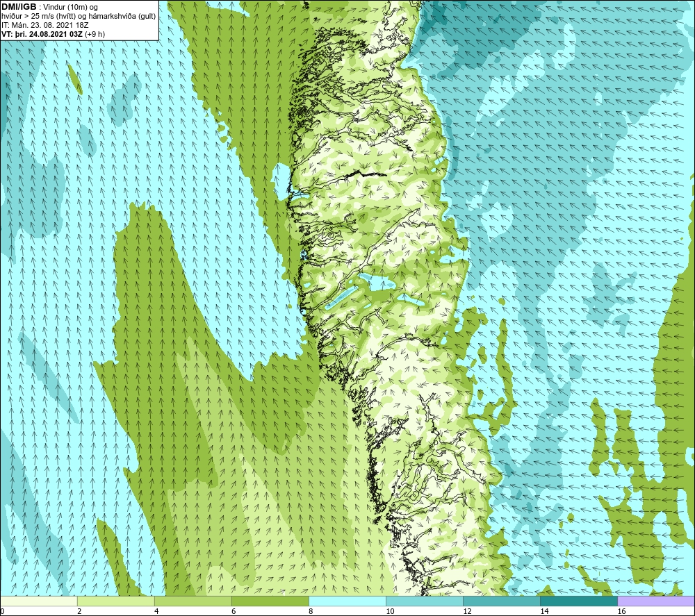Click the 0–2 m/s pale yellow legend swatch

(38, 601)
